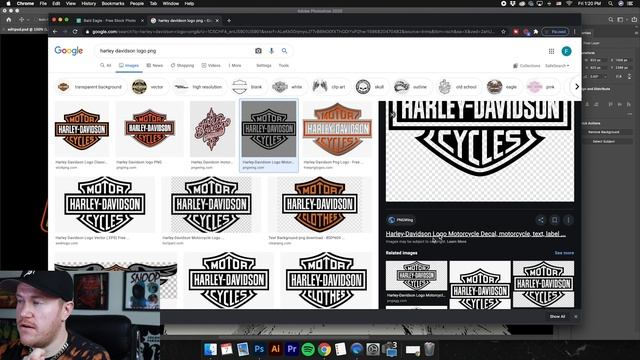Click the Show All downloads button
The height and width of the screenshot is (360, 640).
coord(557,316)
